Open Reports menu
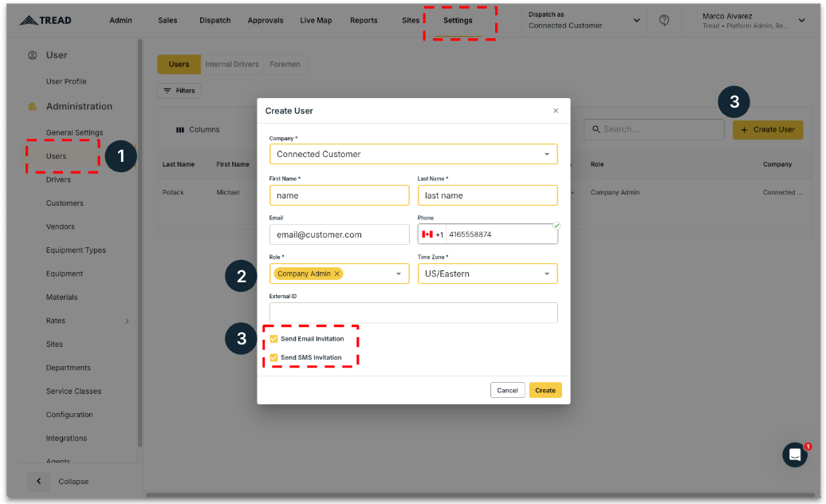The width and height of the screenshot is (826, 504). (364, 21)
